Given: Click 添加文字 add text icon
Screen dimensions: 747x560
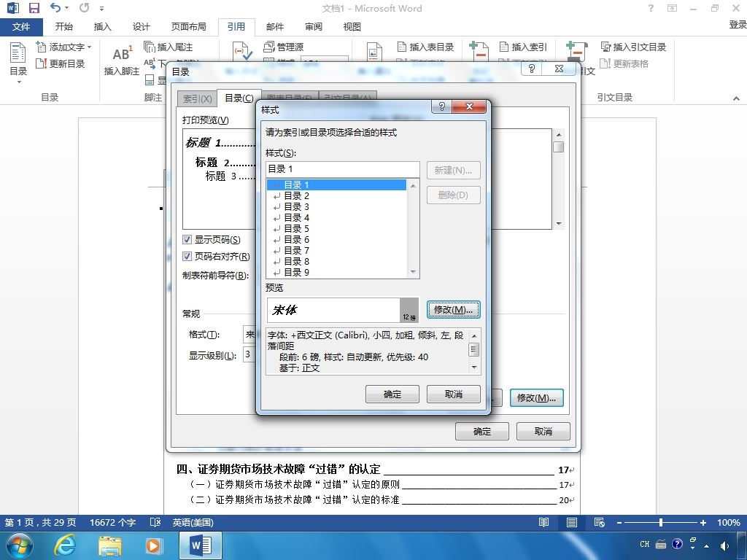Looking at the screenshot, I should coord(41,47).
